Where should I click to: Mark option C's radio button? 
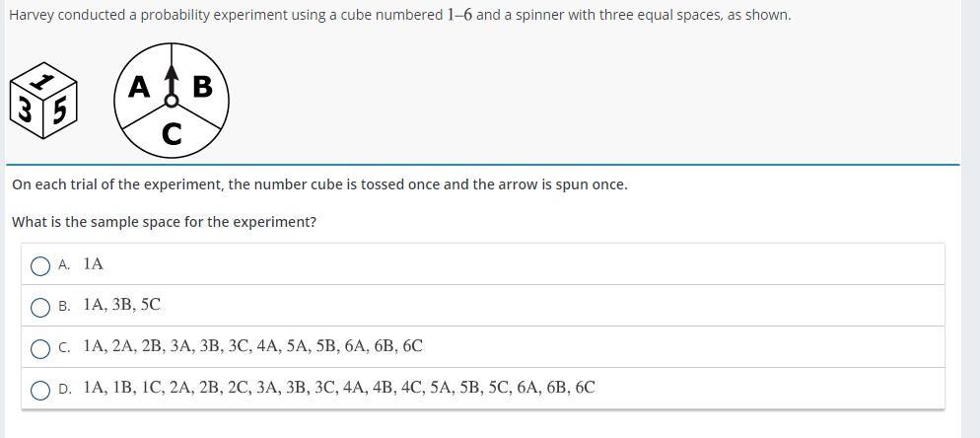click(x=40, y=348)
